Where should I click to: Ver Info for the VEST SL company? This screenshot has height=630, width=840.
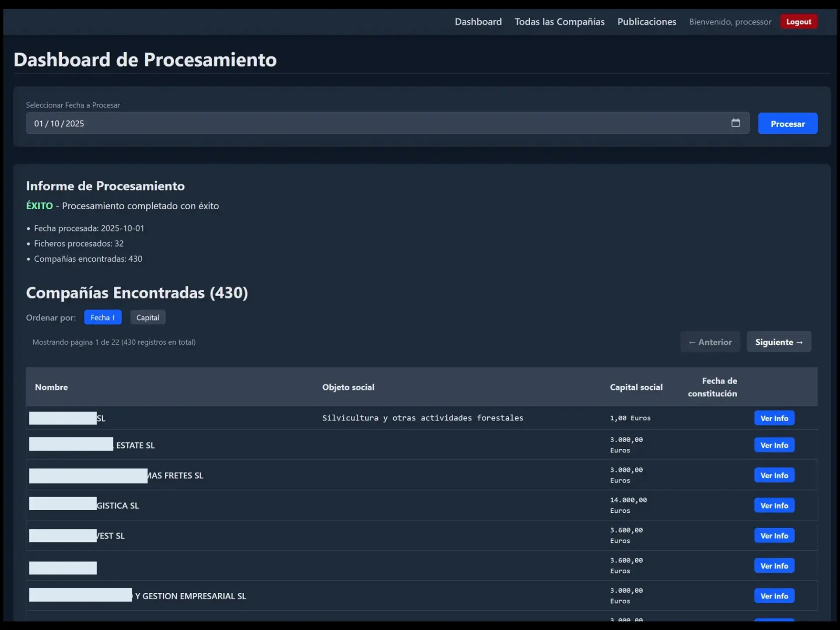(773, 535)
